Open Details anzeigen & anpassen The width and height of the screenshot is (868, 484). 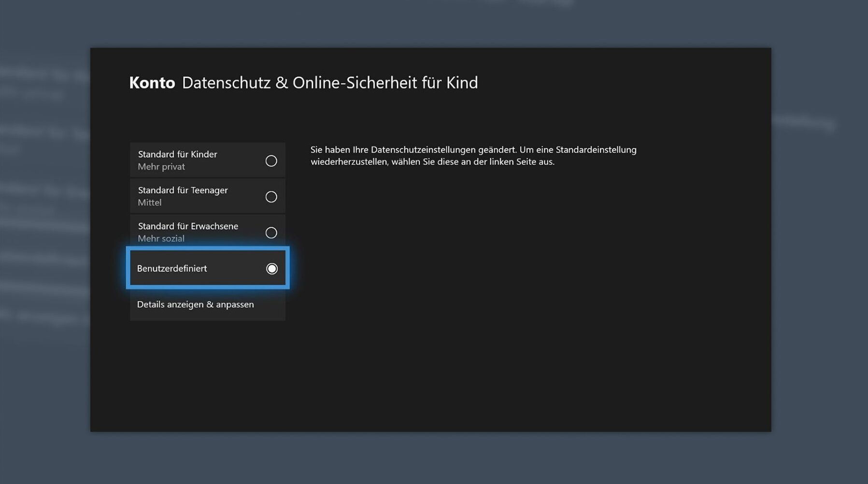pos(196,304)
